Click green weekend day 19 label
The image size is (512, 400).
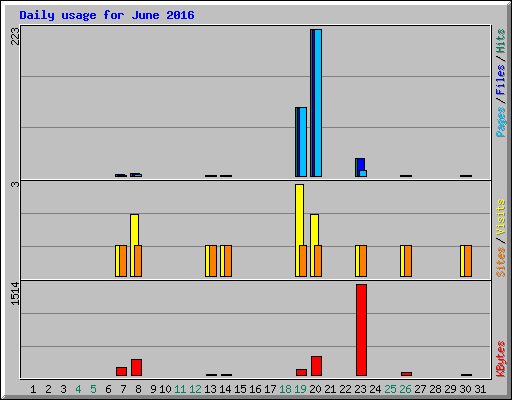[x=300, y=389]
